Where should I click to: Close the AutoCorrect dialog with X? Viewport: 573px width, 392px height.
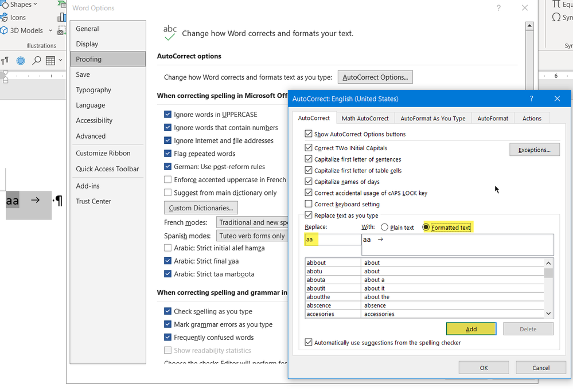(557, 99)
